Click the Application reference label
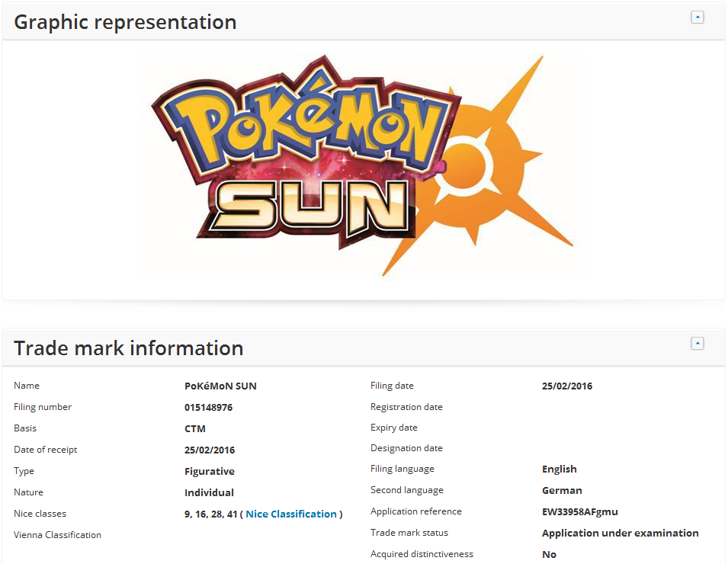The height and width of the screenshot is (564, 728). [x=416, y=511]
